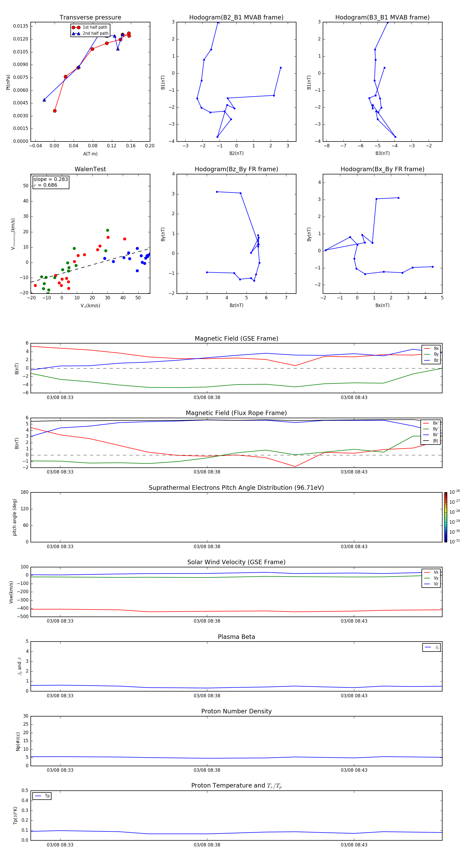Select the 'Tp(10^6K)' y-axis label
473x868 pixels.
click(x=16, y=815)
